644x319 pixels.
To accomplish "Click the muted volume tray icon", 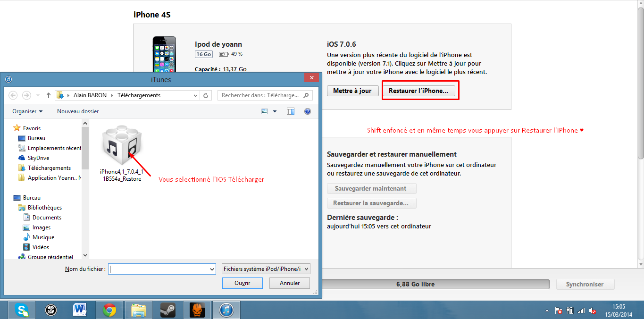I will pos(594,311).
